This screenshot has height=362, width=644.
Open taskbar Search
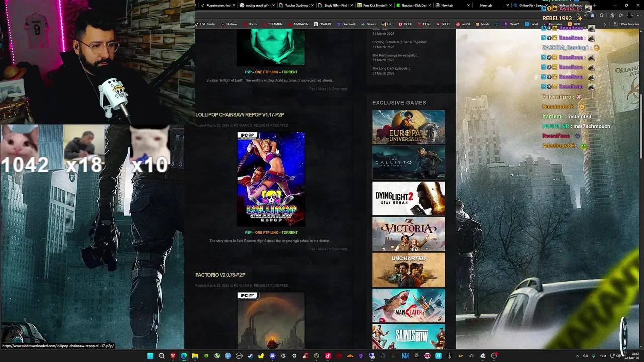pos(162,356)
